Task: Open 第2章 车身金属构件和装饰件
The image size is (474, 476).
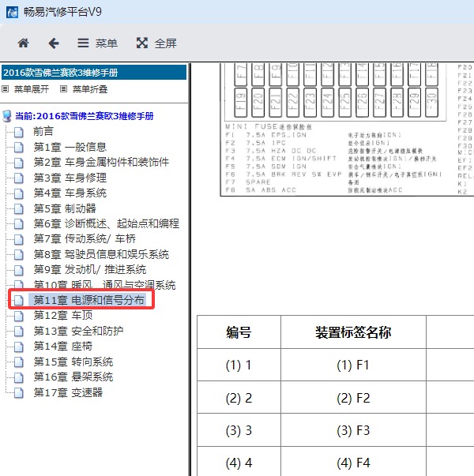Action: (101, 162)
